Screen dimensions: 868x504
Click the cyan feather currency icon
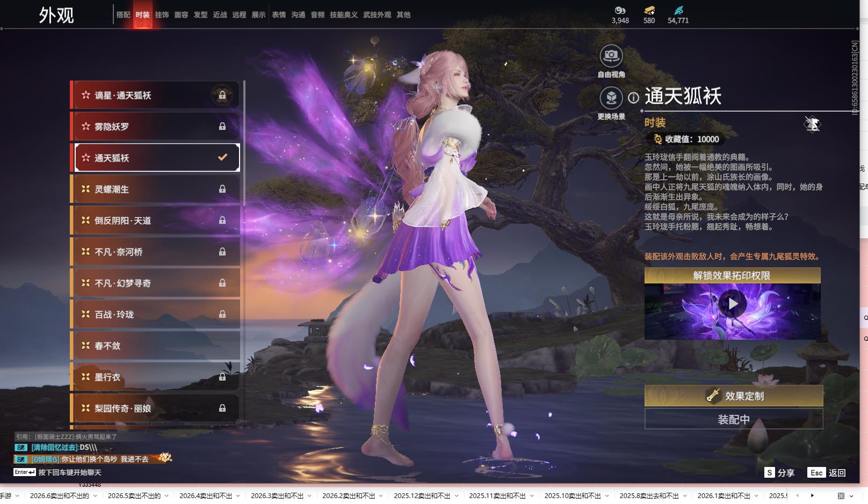point(678,10)
